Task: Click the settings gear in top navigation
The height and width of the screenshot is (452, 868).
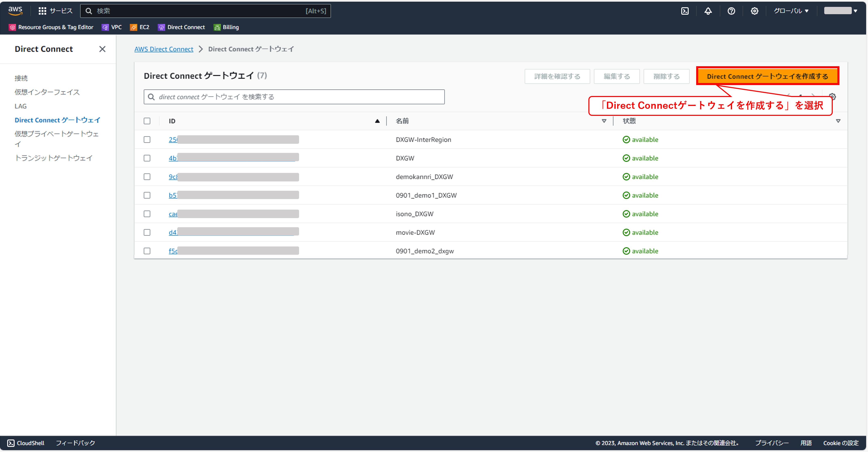Action: point(754,11)
